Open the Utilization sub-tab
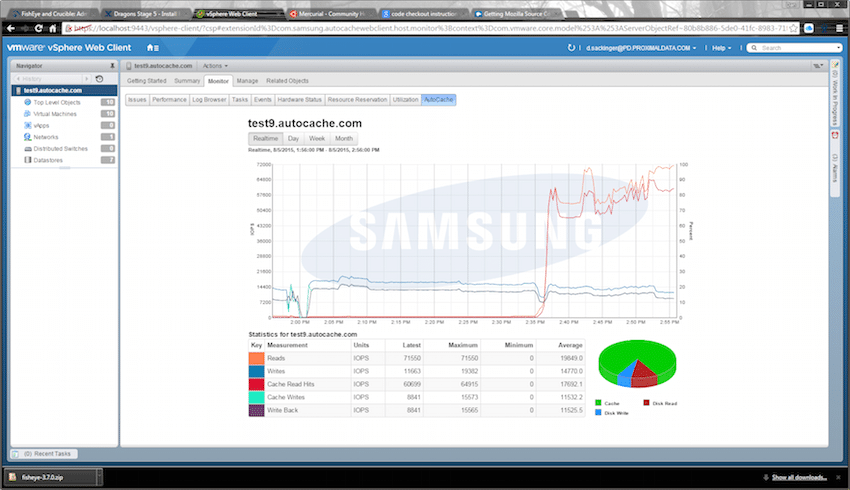 [405, 100]
